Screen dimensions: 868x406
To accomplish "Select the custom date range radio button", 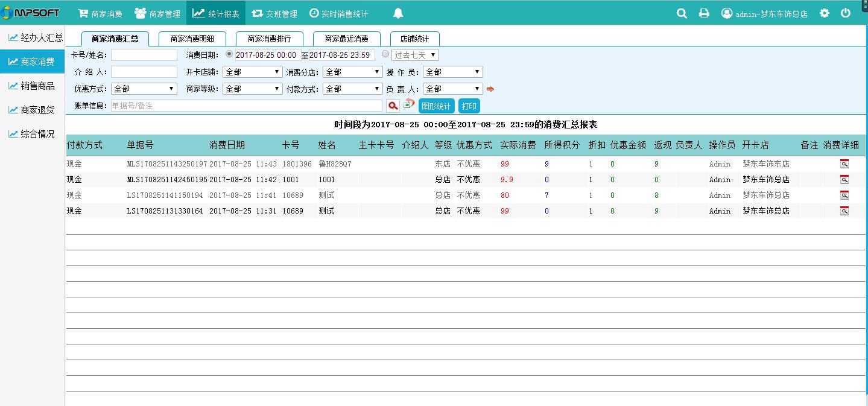I will (x=229, y=54).
